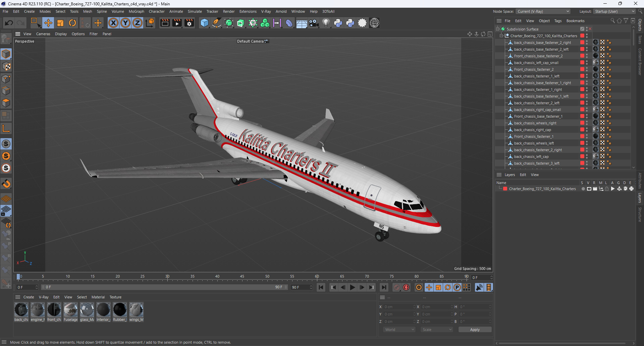Toggle layer lock icon

tap(607, 189)
